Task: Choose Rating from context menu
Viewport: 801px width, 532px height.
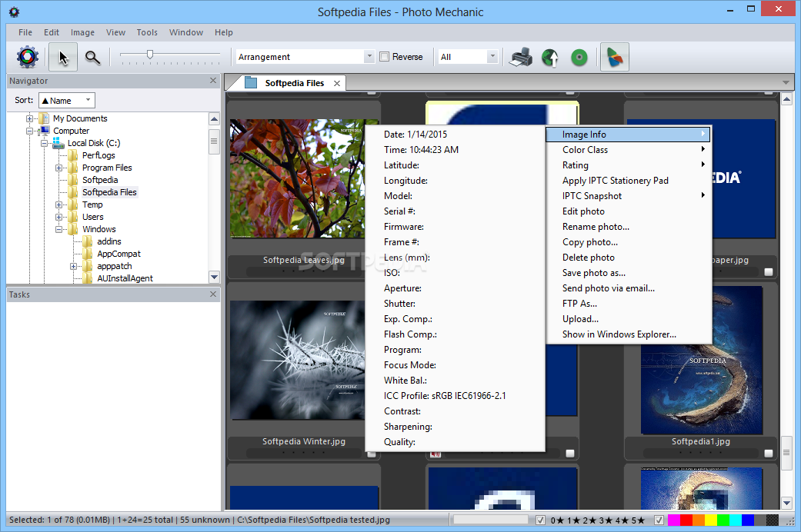Action: pyautogui.click(x=629, y=165)
